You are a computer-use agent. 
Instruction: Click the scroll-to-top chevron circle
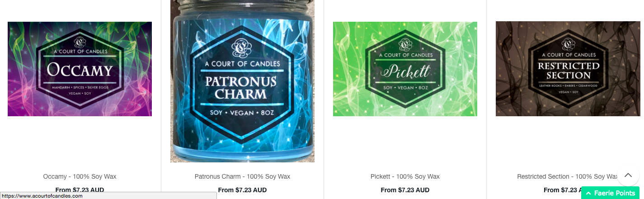[x=628, y=175]
